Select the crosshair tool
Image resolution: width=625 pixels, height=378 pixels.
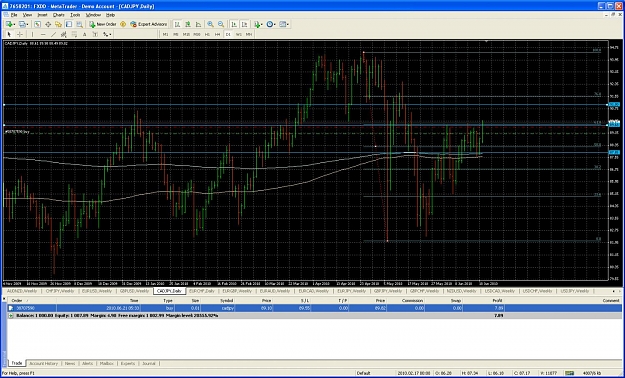click(20, 34)
